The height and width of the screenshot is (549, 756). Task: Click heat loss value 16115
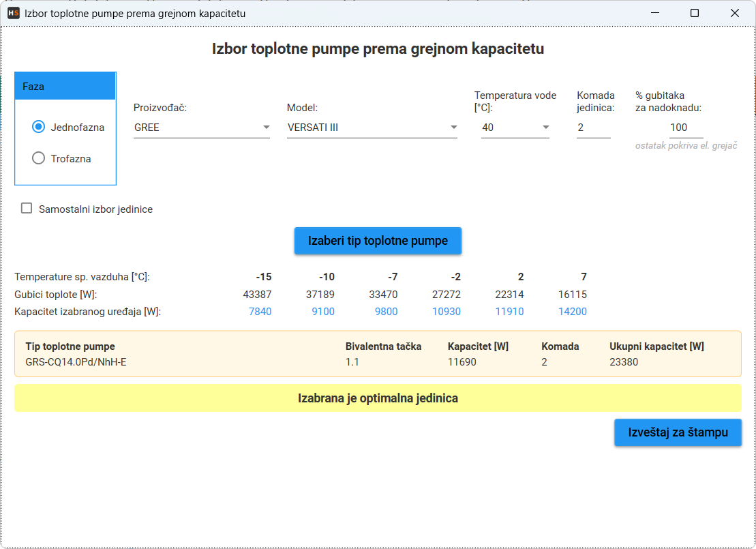tap(573, 295)
